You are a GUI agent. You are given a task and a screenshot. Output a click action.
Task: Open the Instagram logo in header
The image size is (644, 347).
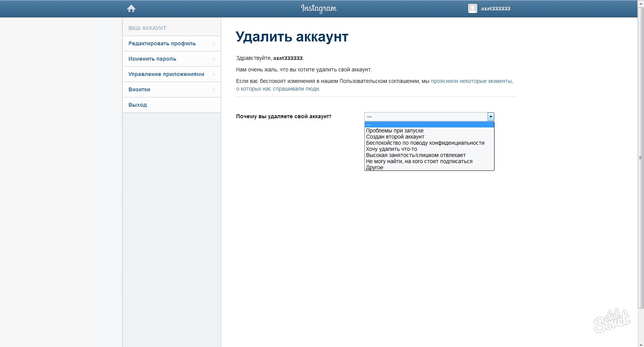coord(319,8)
